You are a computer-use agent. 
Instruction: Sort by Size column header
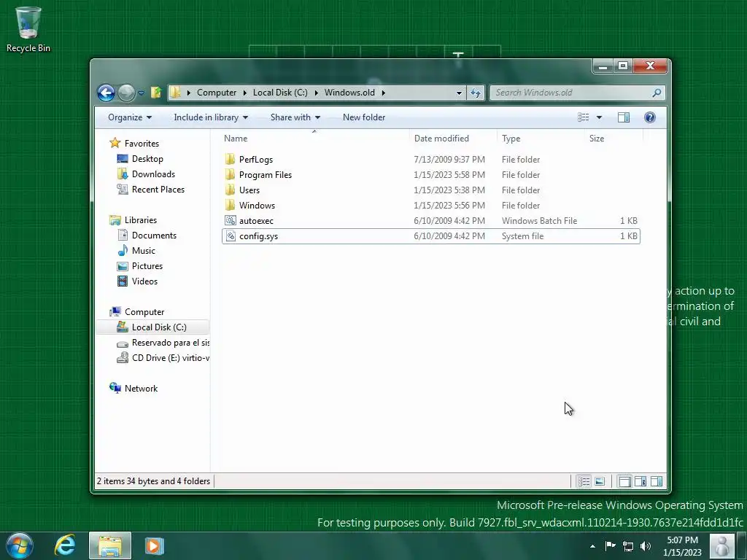(x=614, y=139)
